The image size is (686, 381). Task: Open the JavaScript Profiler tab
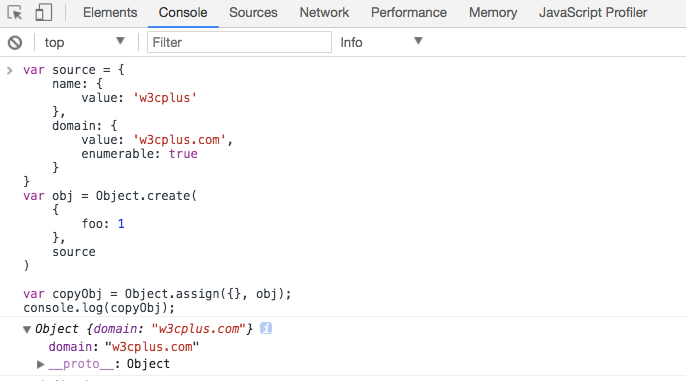point(593,13)
